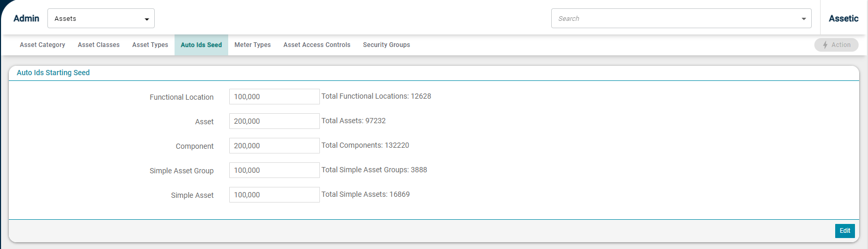Screen dimensions: 868x249
Task: Click the Action button
Action: (836, 45)
